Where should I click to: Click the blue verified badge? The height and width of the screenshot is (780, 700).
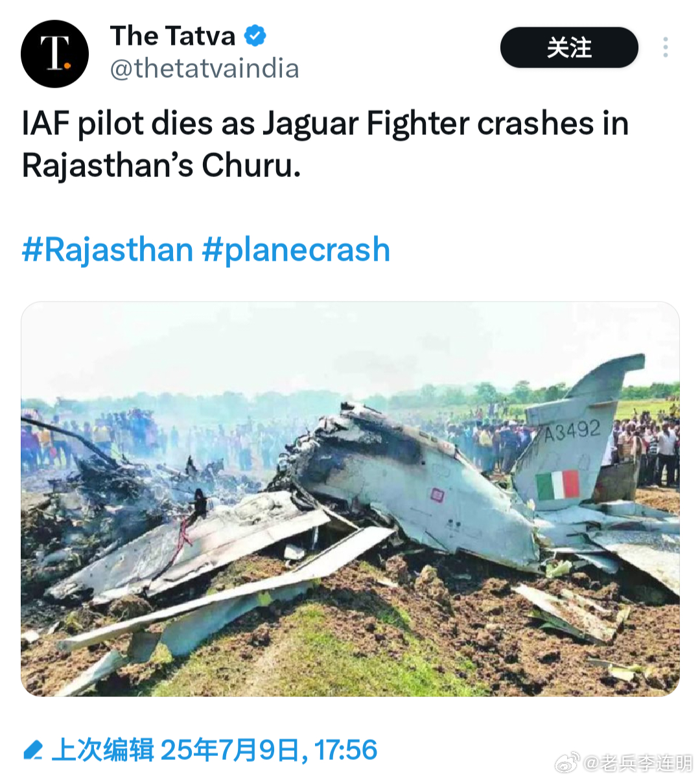click(x=255, y=36)
